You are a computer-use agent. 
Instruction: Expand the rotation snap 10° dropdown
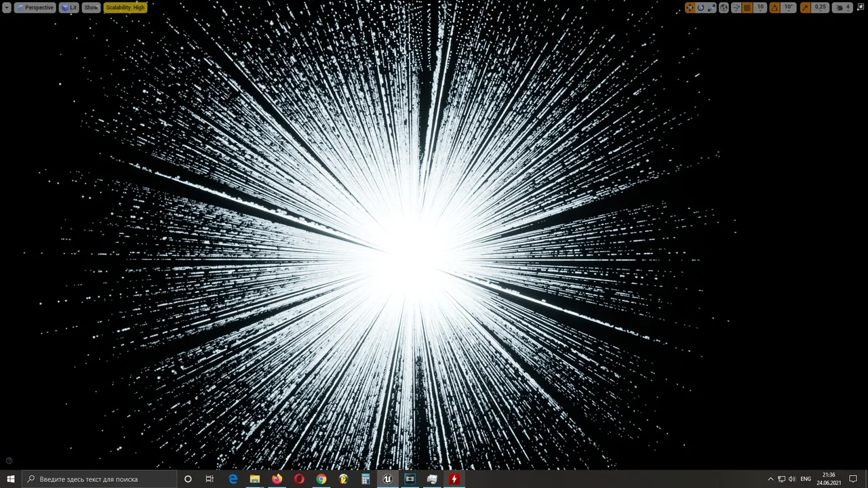788,7
